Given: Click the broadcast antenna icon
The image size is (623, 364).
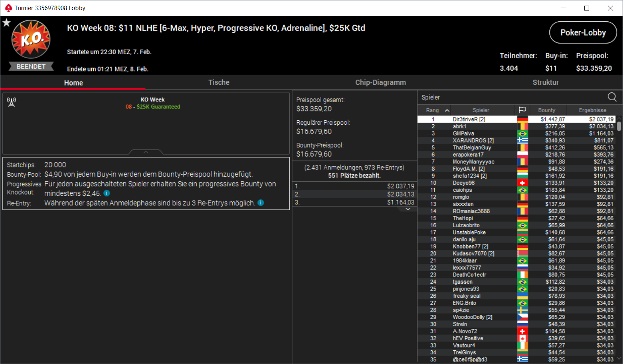Looking at the screenshot, I should pyautogui.click(x=12, y=102).
